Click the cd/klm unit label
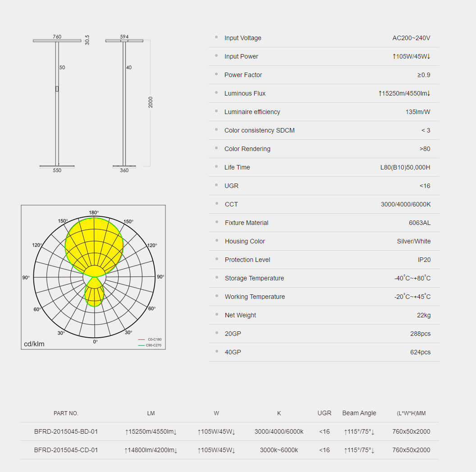The height and width of the screenshot is (472, 476). [x=34, y=344]
